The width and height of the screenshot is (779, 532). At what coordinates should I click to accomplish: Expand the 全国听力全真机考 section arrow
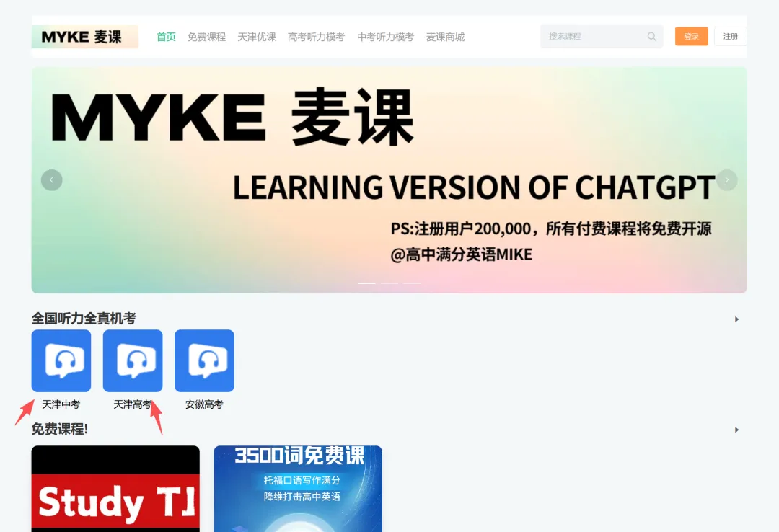[736, 319]
